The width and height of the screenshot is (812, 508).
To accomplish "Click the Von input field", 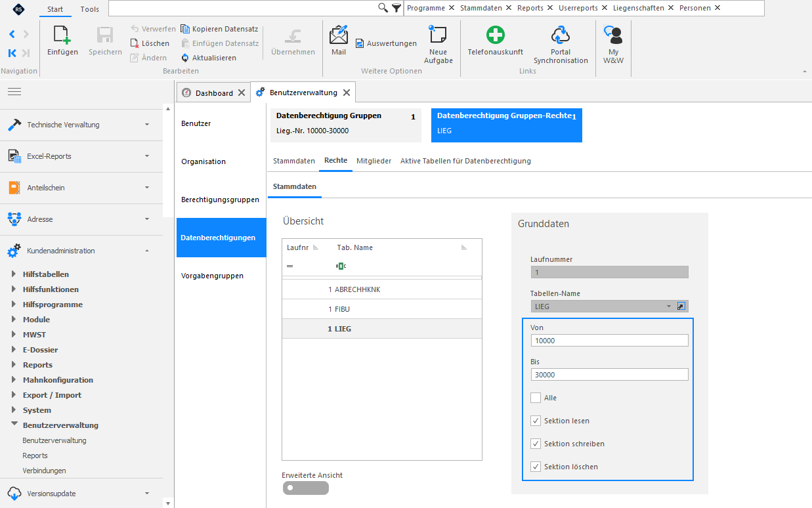I will point(609,340).
